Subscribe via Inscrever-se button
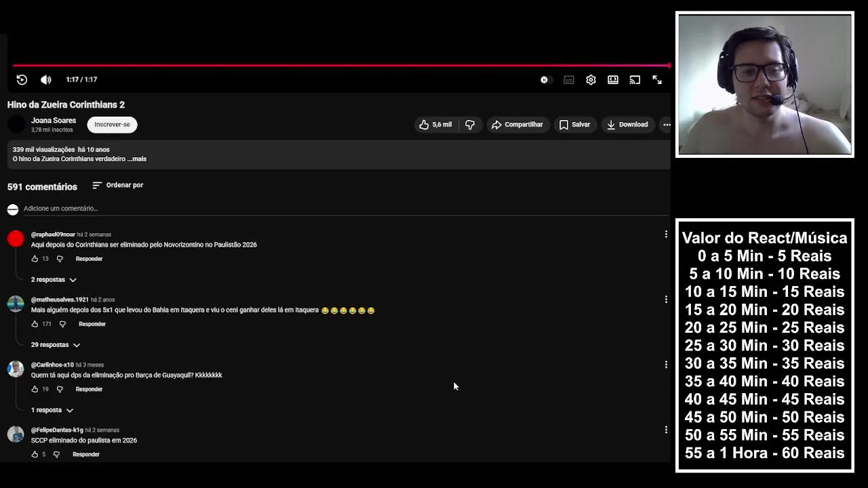Screen dimensions: 868x488 coord(112,125)
